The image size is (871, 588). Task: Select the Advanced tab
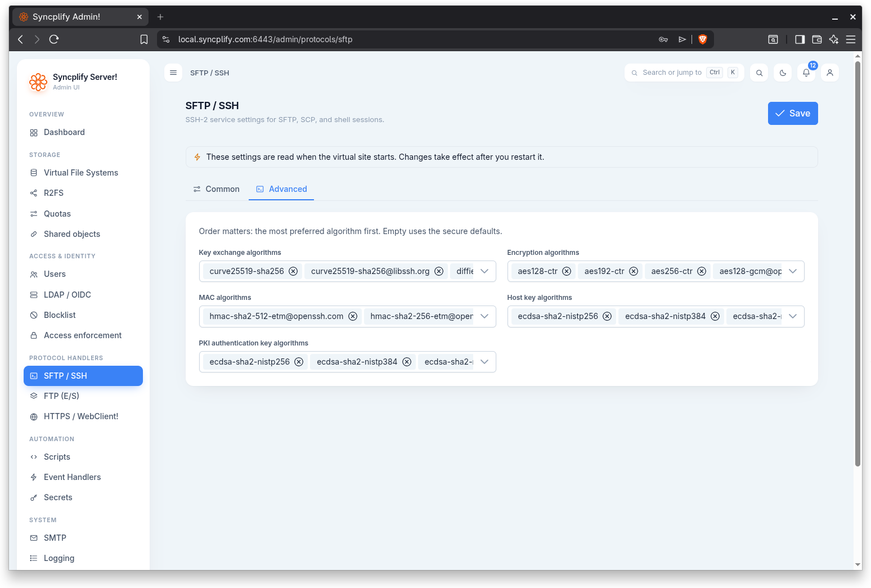281,189
